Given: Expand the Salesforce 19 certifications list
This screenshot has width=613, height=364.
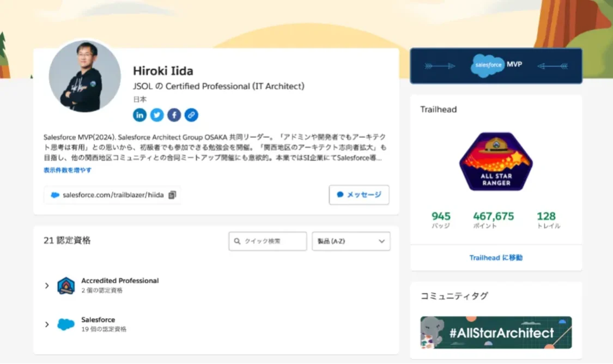Looking at the screenshot, I should tap(46, 324).
